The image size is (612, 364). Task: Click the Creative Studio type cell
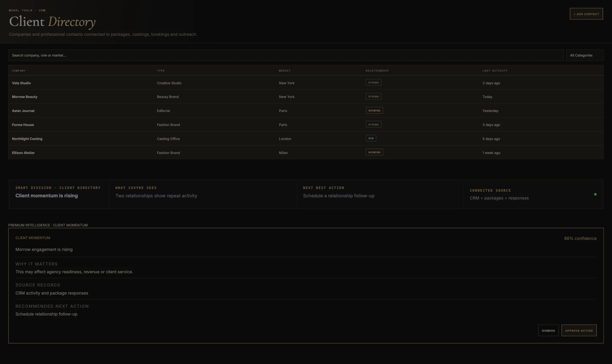click(x=169, y=83)
